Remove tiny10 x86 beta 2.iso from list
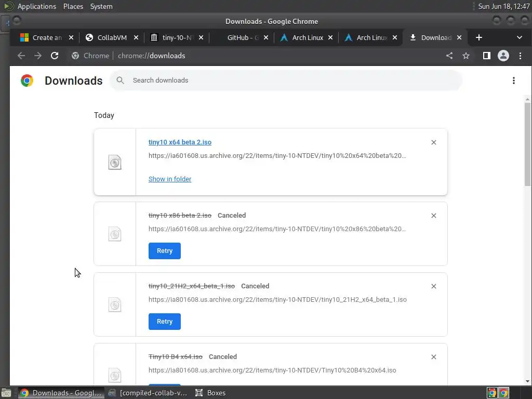The image size is (532, 399). [x=434, y=216]
